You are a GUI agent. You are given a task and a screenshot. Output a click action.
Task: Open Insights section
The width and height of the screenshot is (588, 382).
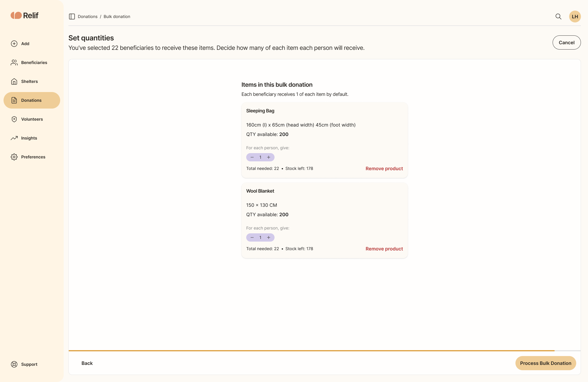click(32, 138)
